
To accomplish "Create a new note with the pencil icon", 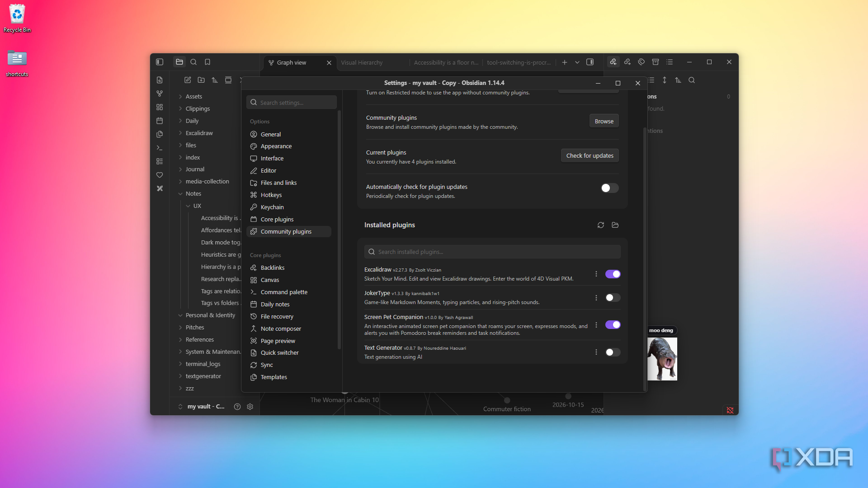I will pos(188,80).
